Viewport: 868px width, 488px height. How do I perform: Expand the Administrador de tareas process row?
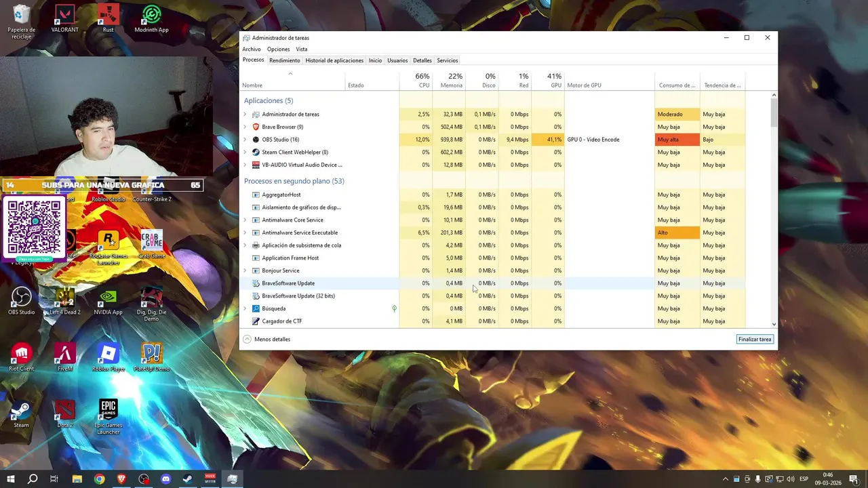pyautogui.click(x=245, y=115)
